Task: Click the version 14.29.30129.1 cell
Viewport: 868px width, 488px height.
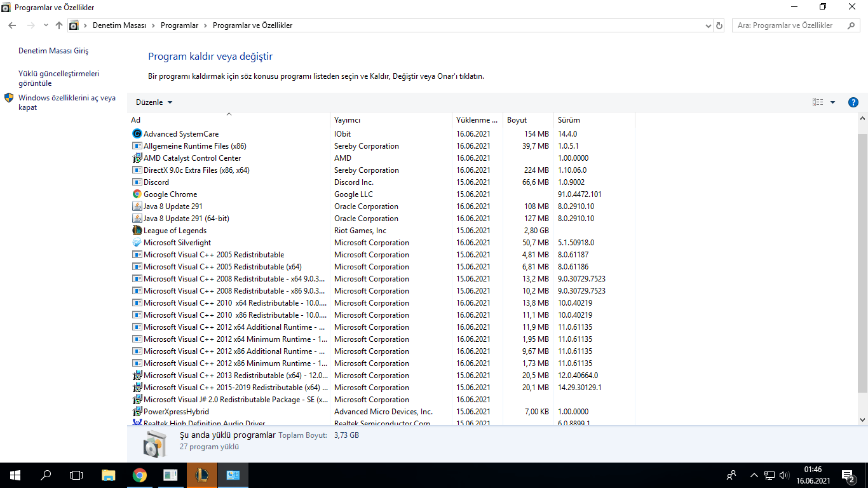Action: pos(580,388)
